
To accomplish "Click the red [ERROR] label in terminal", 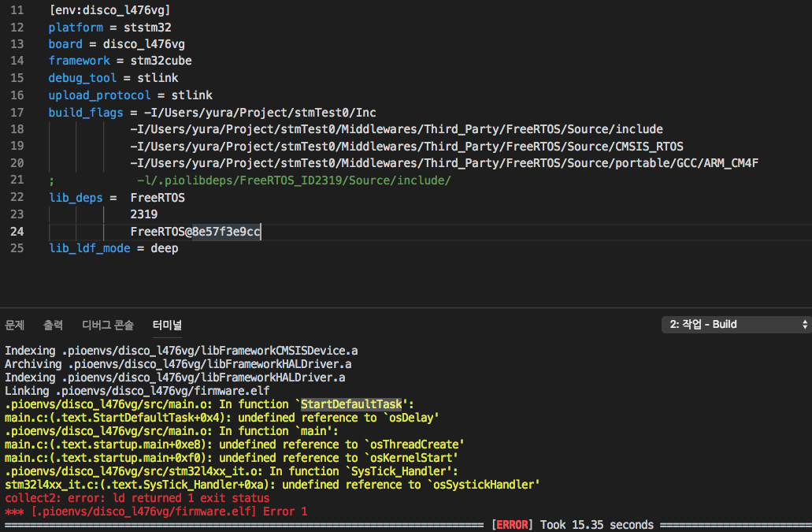I will pyautogui.click(x=512, y=525).
